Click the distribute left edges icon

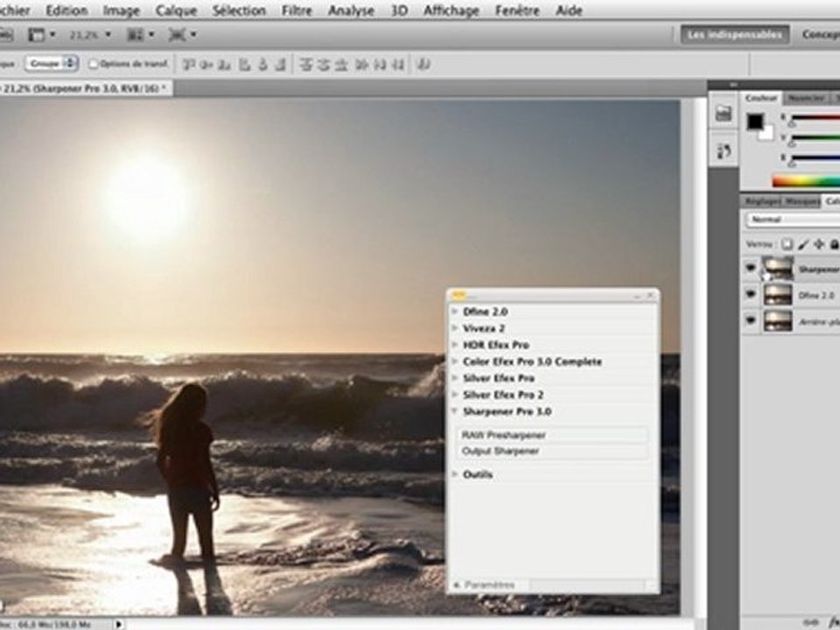[362, 65]
